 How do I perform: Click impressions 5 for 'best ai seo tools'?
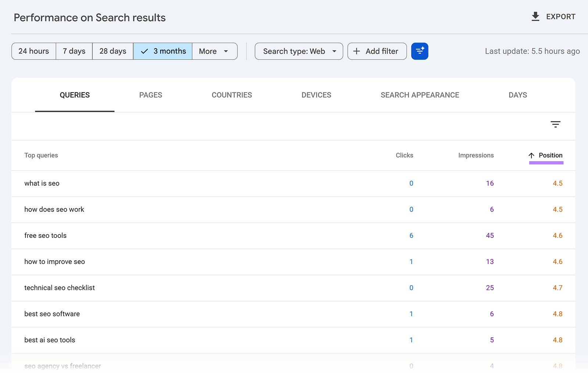(492, 340)
